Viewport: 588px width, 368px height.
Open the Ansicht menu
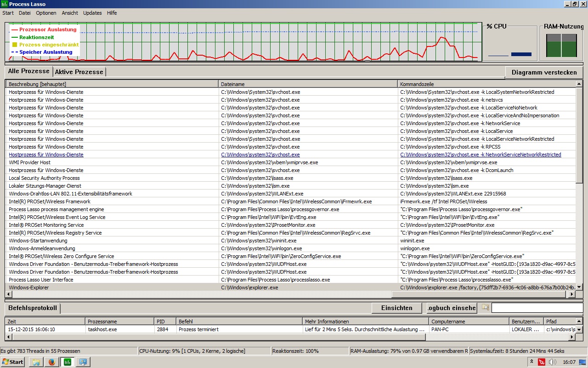pyautogui.click(x=70, y=13)
